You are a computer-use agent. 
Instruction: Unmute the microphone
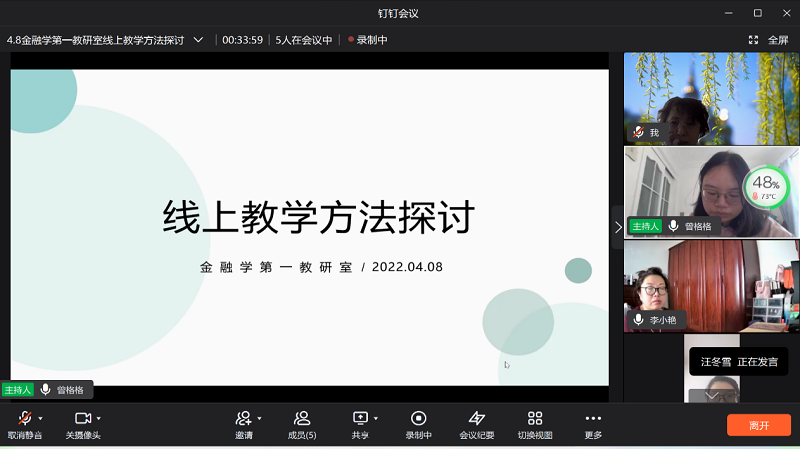23,418
